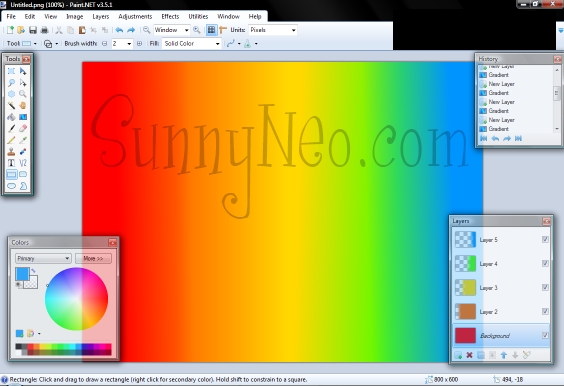Image resolution: width=564 pixels, height=386 pixels.
Task: Choose the Gradient tool
Action: pyautogui.click(x=23, y=117)
